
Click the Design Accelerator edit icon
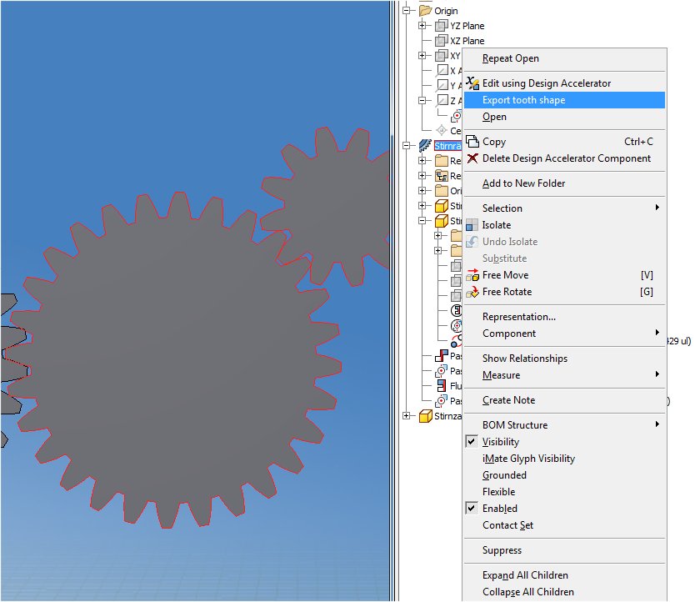click(x=472, y=83)
